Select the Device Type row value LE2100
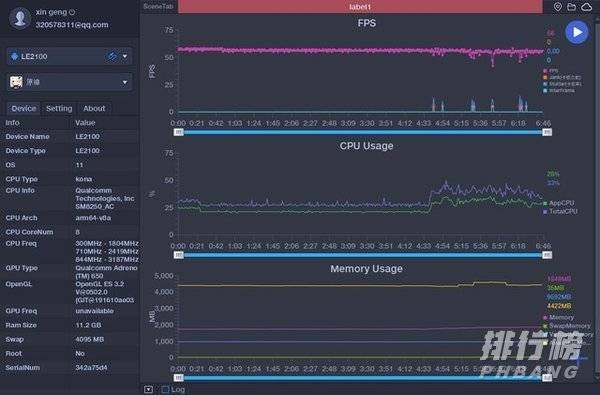Screen dimensions: 600x395 pos(87,151)
